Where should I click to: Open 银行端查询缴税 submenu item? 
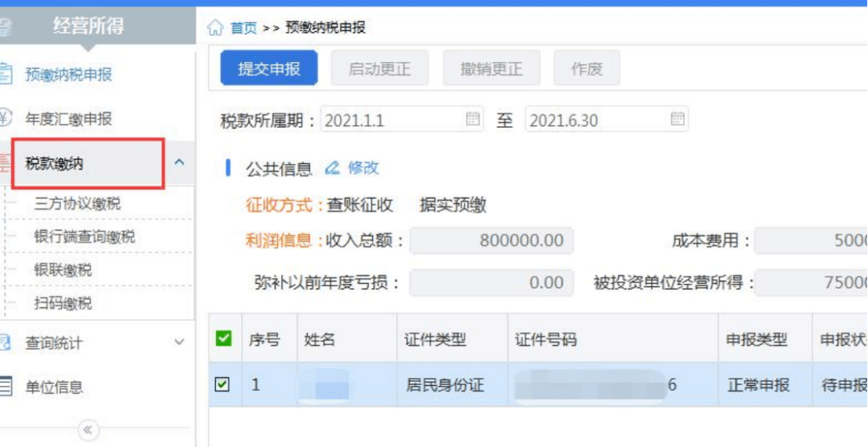(x=84, y=237)
